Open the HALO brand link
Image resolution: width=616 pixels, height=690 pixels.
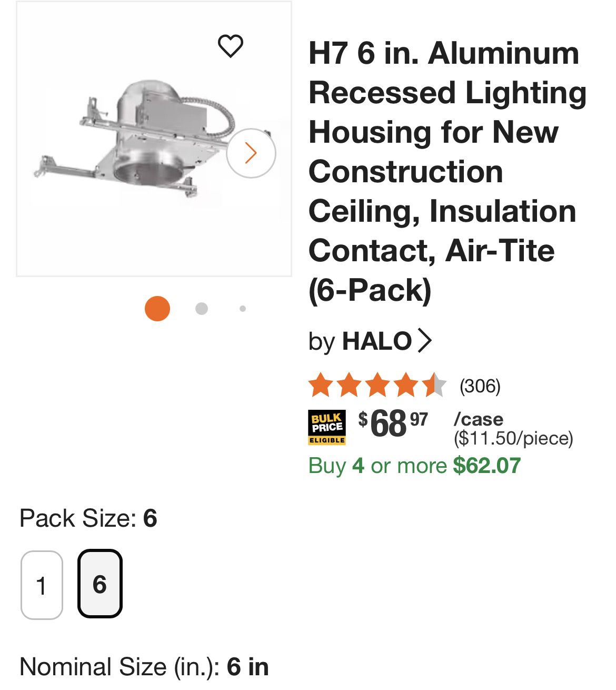[x=376, y=341]
